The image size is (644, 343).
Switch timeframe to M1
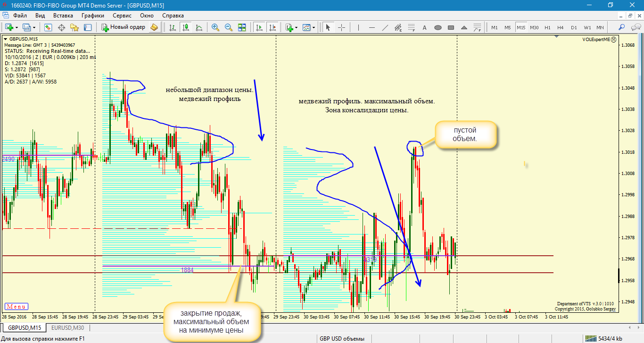[495, 27]
